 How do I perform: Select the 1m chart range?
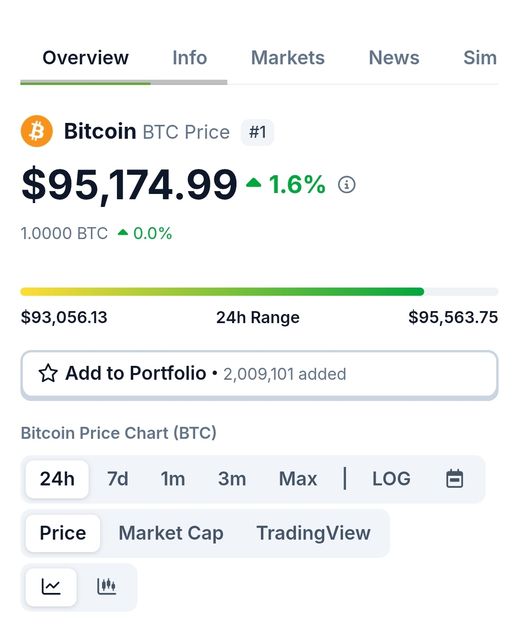(x=173, y=479)
